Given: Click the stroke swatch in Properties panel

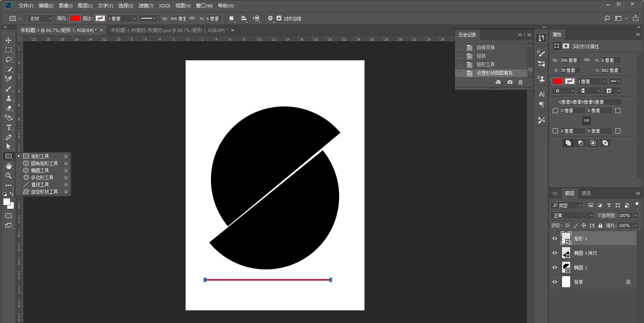Looking at the screenshot, I should [570, 81].
